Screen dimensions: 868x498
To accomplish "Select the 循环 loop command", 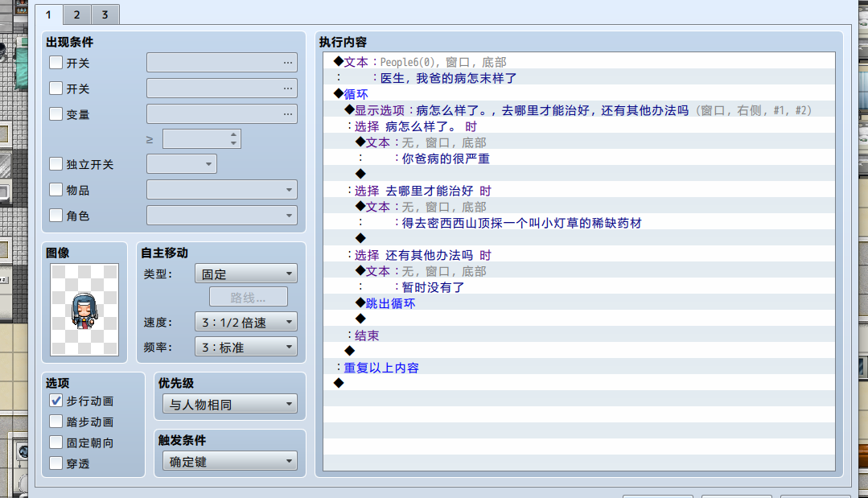I will point(579,94).
